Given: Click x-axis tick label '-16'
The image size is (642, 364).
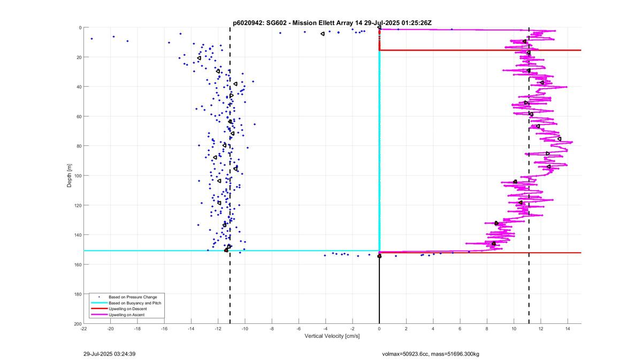Looking at the screenshot, I should click(164, 329).
